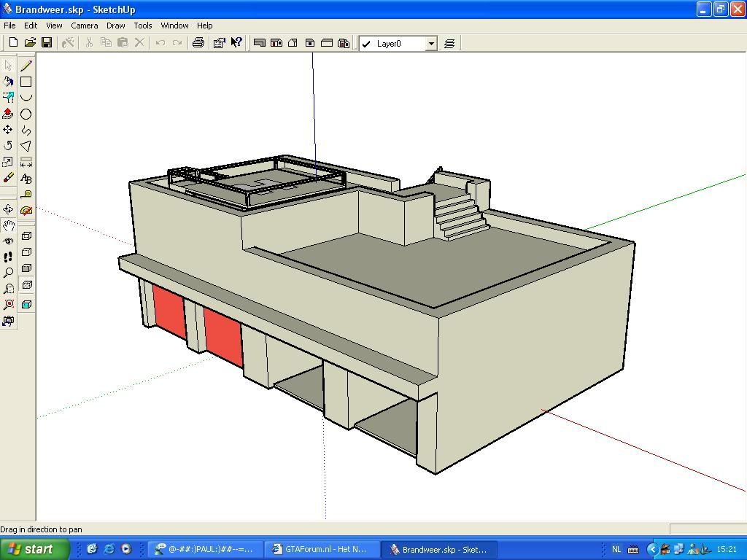
Task: Open the Help menu
Action: (205, 26)
